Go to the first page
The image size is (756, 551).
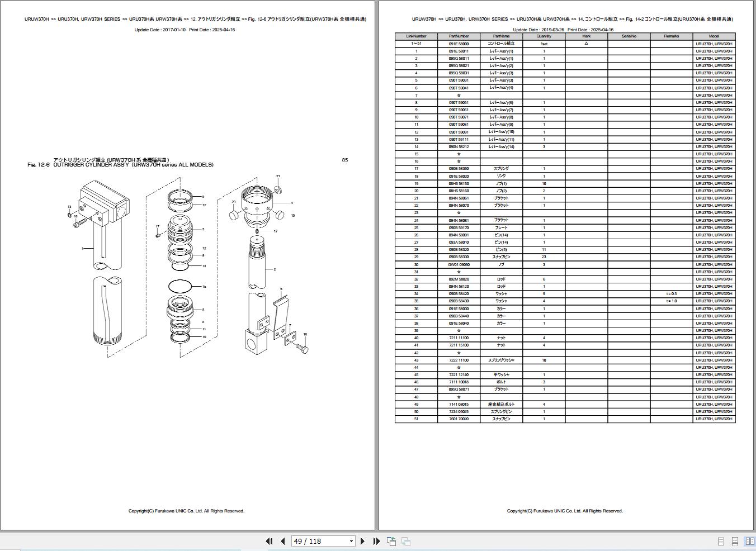click(269, 541)
